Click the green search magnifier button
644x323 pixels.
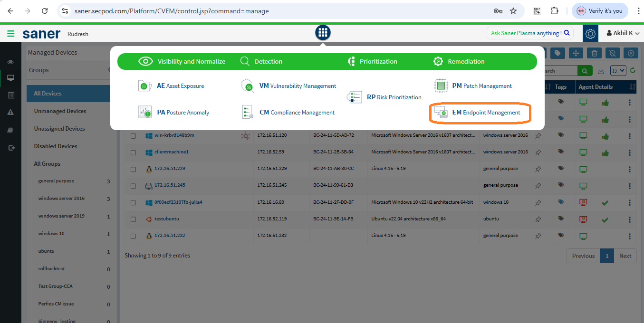585,71
